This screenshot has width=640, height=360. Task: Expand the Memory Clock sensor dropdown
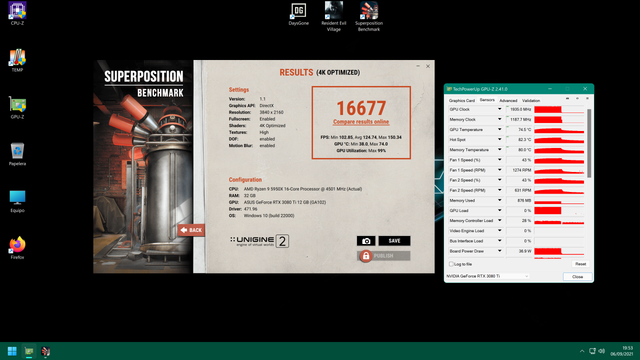pyautogui.click(x=499, y=120)
